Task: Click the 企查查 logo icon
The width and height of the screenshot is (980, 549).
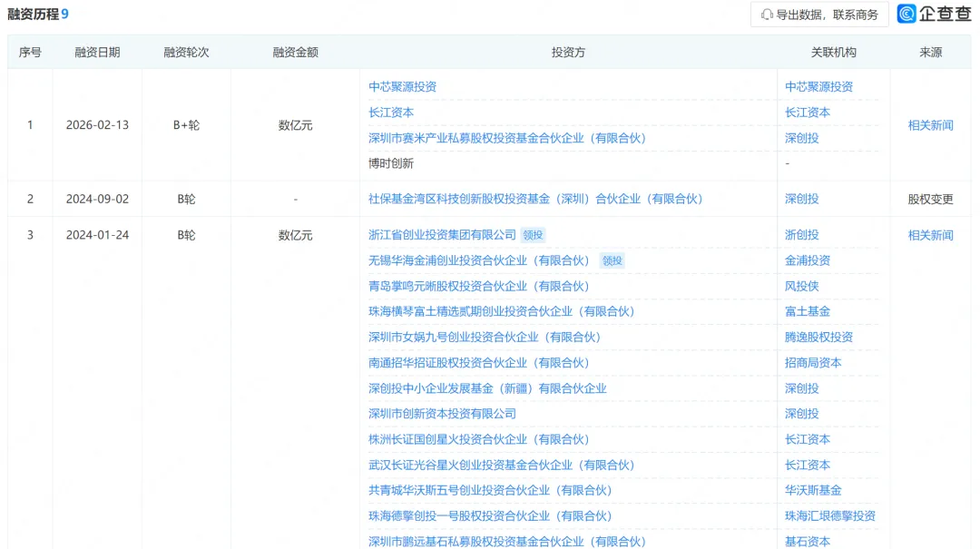Action: [x=906, y=14]
